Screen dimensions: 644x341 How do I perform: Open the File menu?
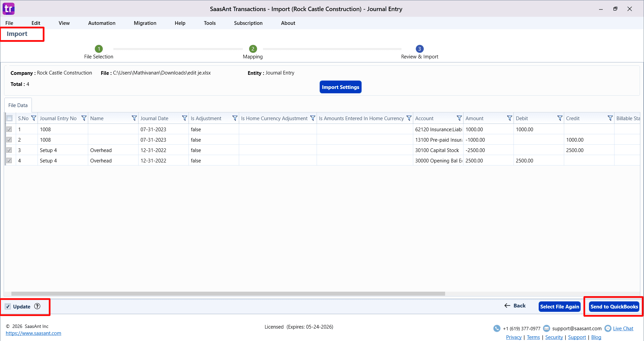(9, 23)
